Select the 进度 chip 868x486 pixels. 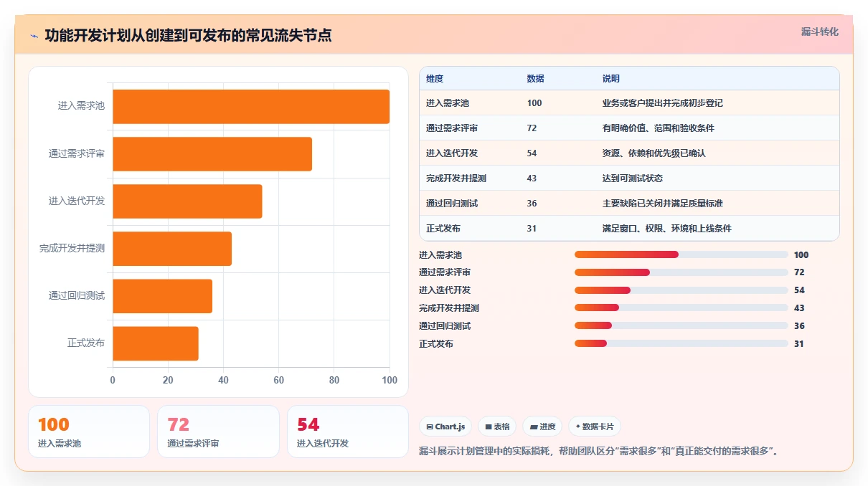[542, 427]
